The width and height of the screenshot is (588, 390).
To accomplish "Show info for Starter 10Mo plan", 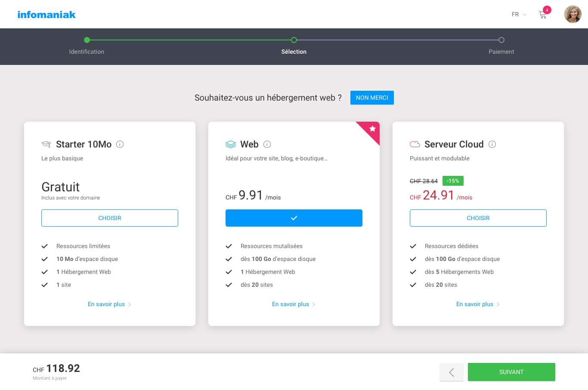I will pos(120,144).
